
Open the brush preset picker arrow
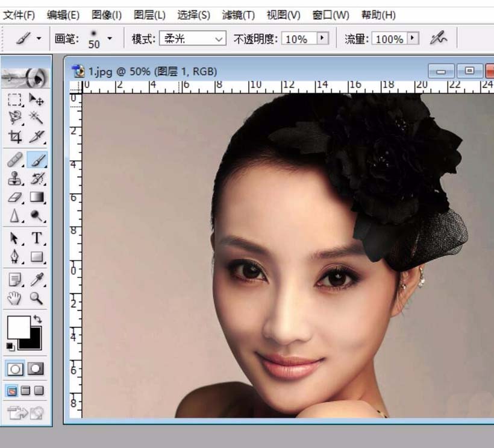[109, 39]
